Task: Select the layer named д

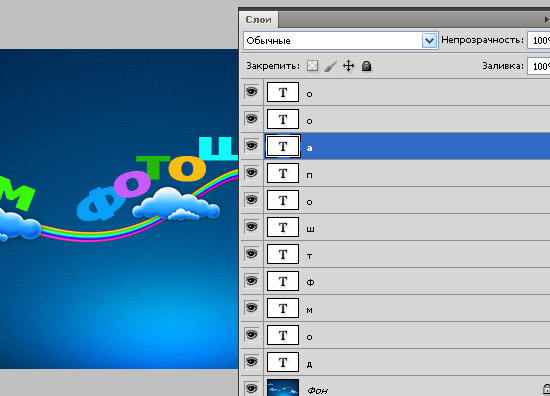Action: (309, 364)
